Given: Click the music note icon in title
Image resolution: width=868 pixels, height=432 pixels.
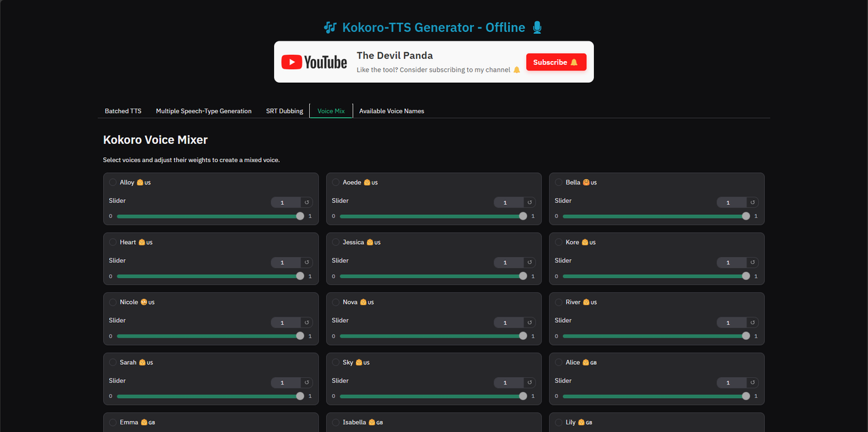Looking at the screenshot, I should [x=330, y=28].
